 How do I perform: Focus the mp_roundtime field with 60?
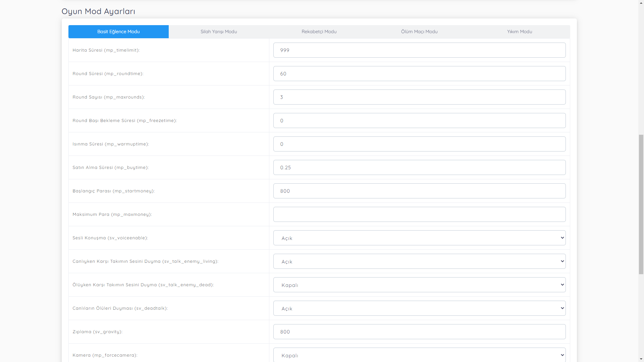point(419,73)
